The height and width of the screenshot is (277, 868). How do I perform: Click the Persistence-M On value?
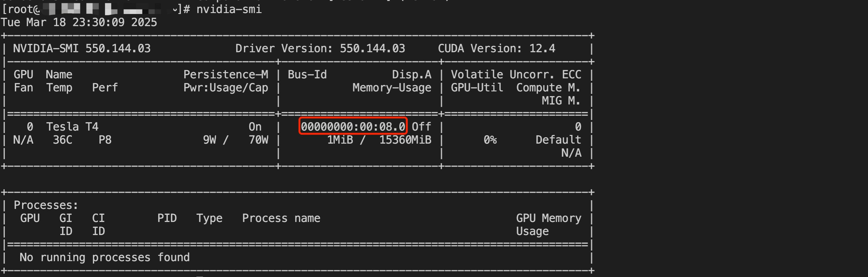255,127
